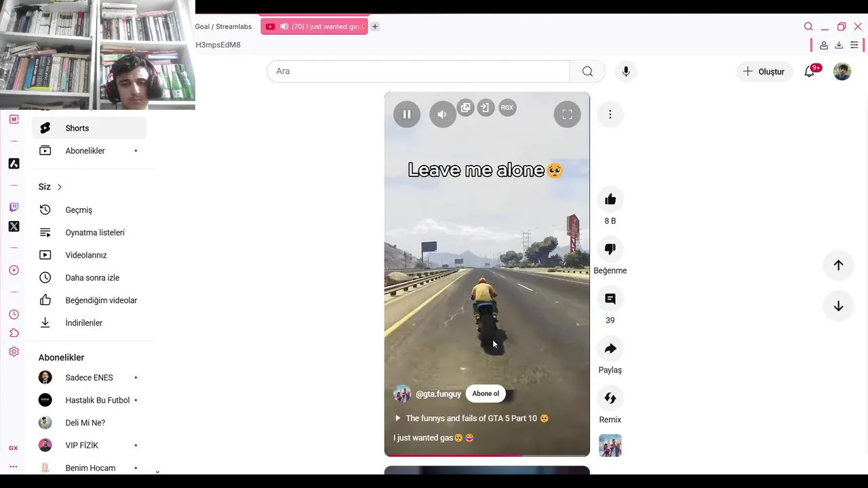Click the Opera force-dark-page video icon

point(486,108)
